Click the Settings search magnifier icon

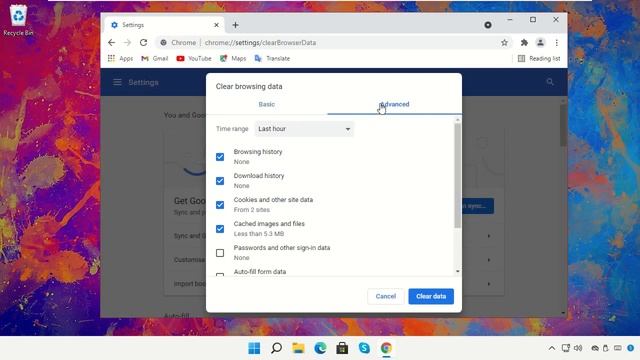point(550,82)
